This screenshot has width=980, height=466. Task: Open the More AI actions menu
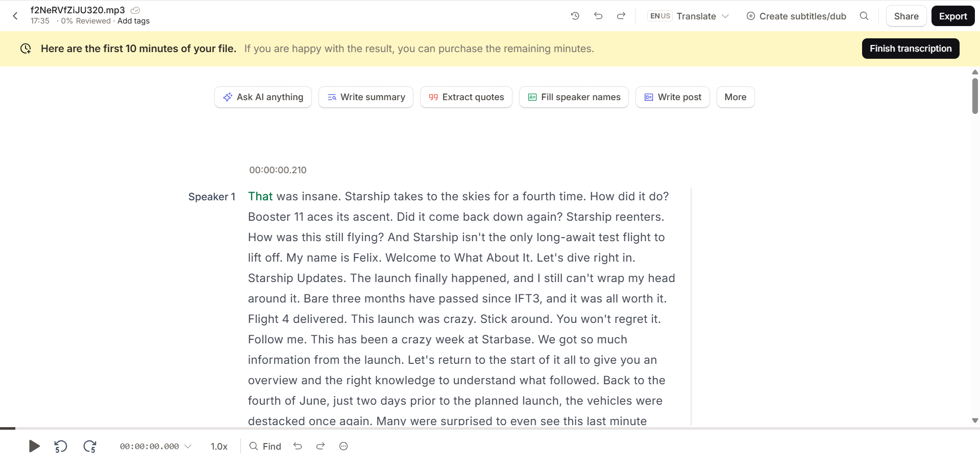(x=735, y=97)
